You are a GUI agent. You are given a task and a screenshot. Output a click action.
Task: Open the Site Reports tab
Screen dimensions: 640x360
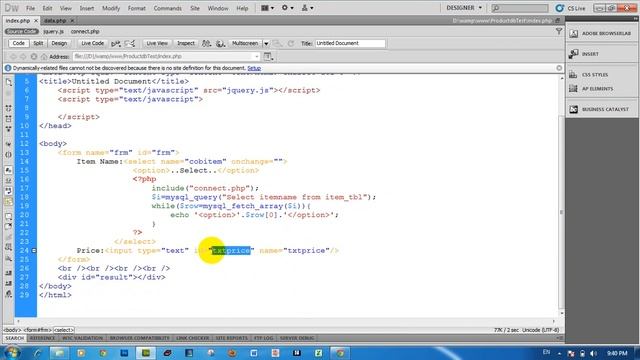point(231,338)
